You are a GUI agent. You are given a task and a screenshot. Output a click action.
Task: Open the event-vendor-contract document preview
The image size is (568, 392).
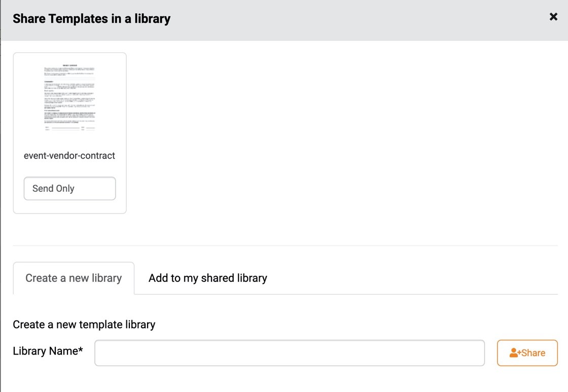point(69,96)
